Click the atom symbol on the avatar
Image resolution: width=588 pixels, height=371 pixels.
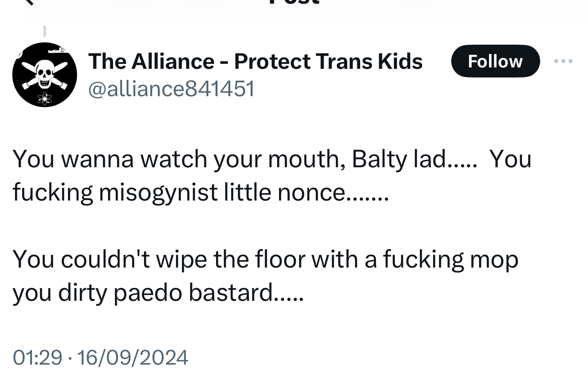click(45, 98)
